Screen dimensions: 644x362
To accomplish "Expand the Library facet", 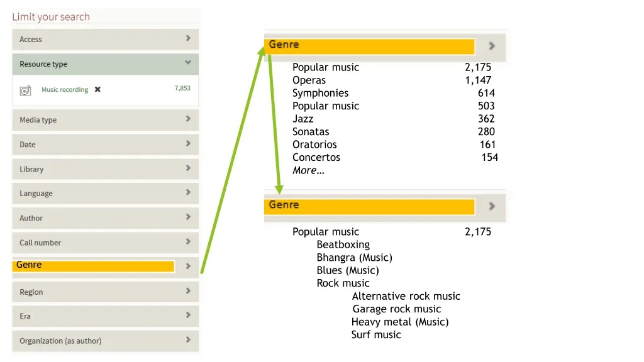I will (106, 169).
